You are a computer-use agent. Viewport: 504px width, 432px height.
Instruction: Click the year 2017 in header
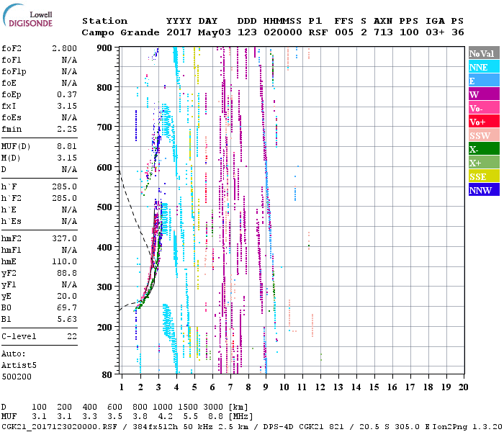point(179,32)
